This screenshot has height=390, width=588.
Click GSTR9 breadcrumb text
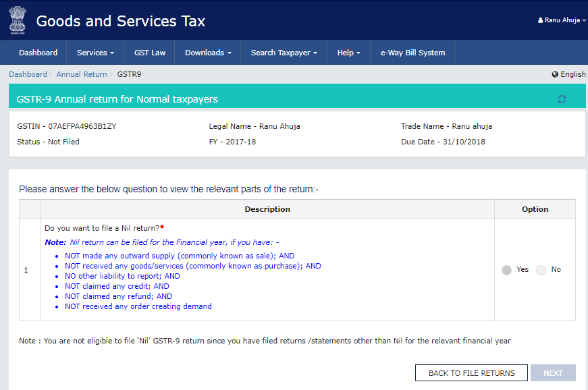[129, 74]
